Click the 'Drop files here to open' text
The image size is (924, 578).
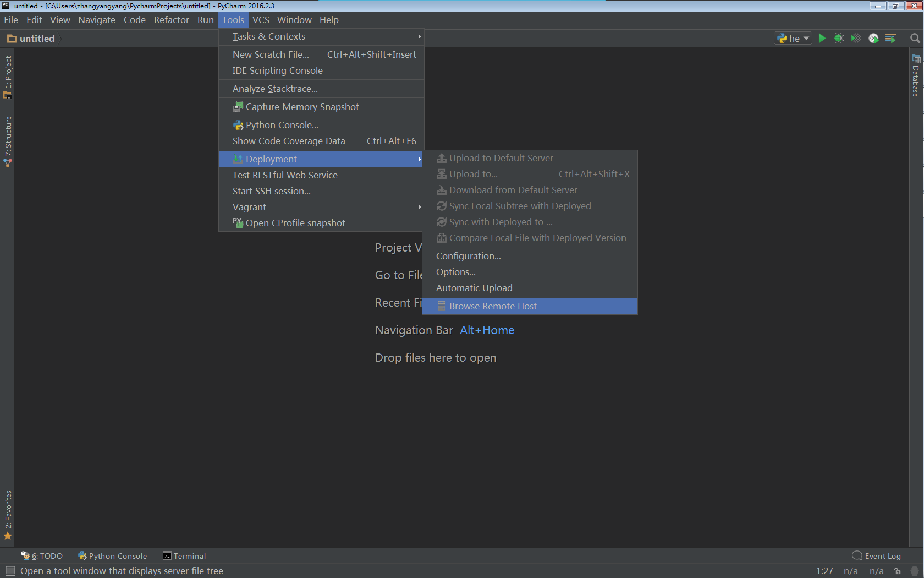(x=436, y=358)
